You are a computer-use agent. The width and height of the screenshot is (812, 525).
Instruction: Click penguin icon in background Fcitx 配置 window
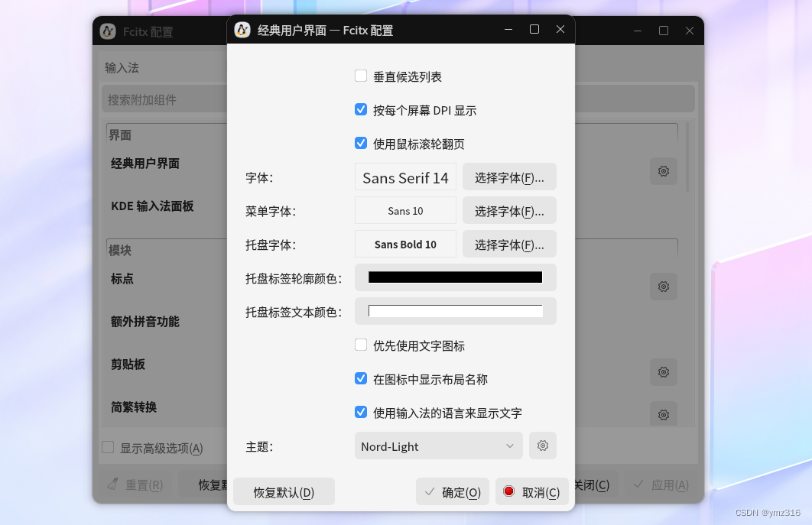pos(108,31)
